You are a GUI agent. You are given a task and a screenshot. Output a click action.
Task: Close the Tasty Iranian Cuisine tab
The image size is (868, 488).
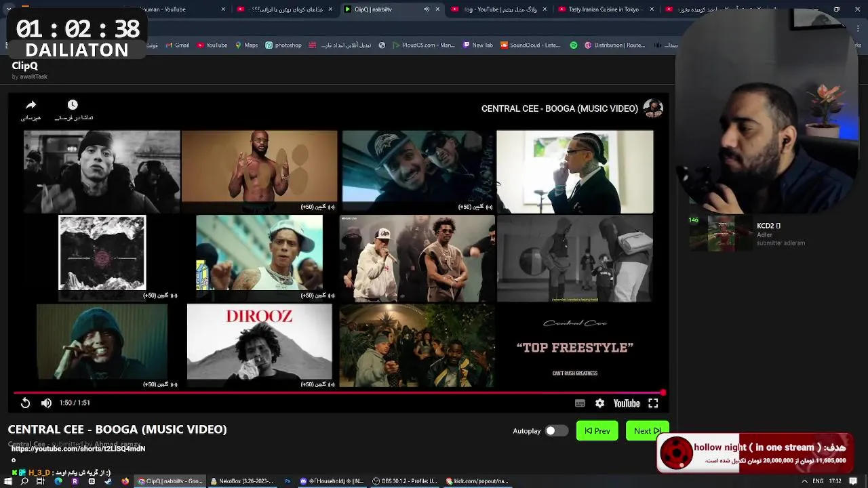(652, 9)
